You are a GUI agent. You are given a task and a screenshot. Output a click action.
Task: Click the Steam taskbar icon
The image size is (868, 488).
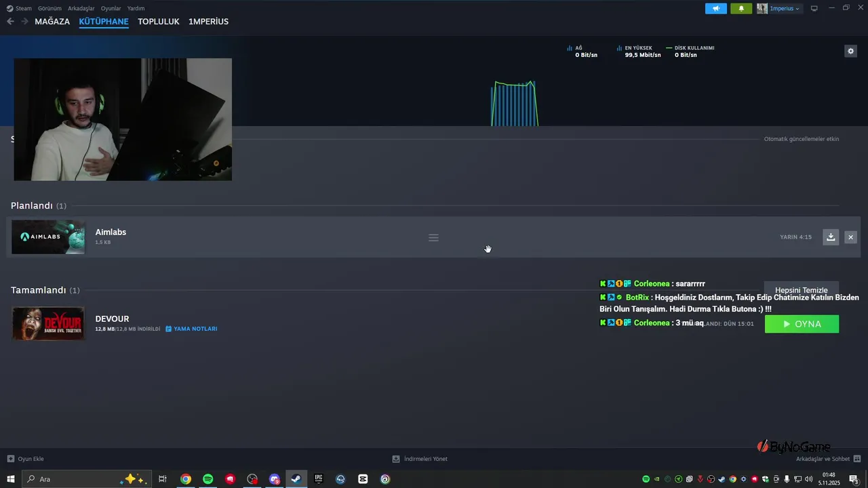click(296, 479)
